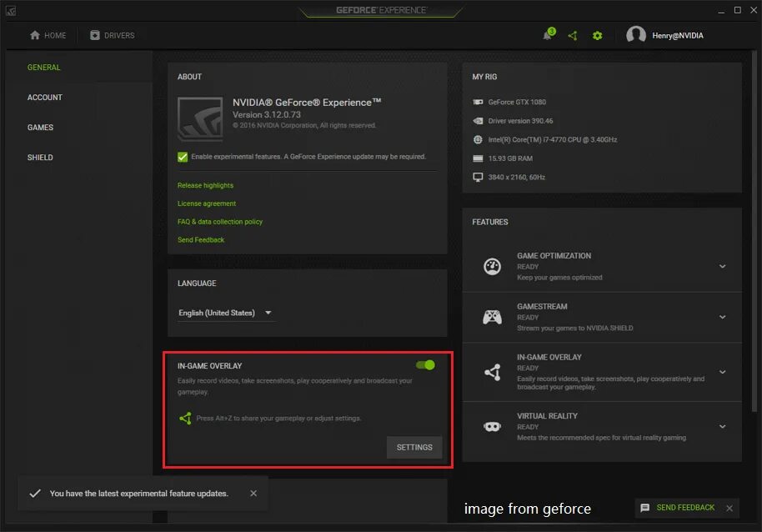Select the Game Optimization speedometer icon
This screenshot has width=762, height=532.
pyautogui.click(x=490, y=265)
